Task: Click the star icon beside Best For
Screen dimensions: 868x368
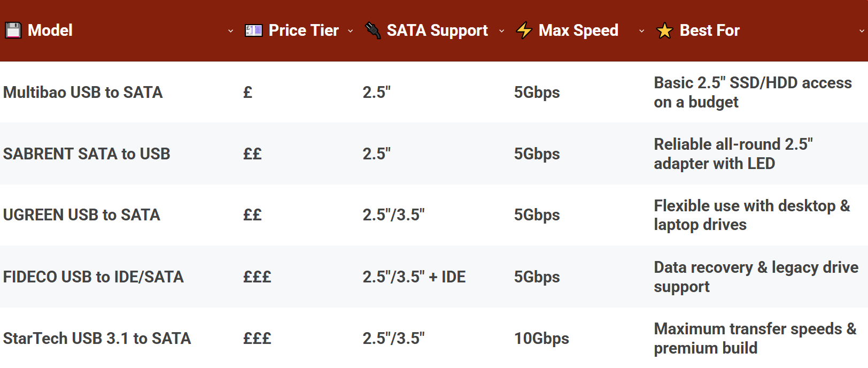Action: coord(664,30)
